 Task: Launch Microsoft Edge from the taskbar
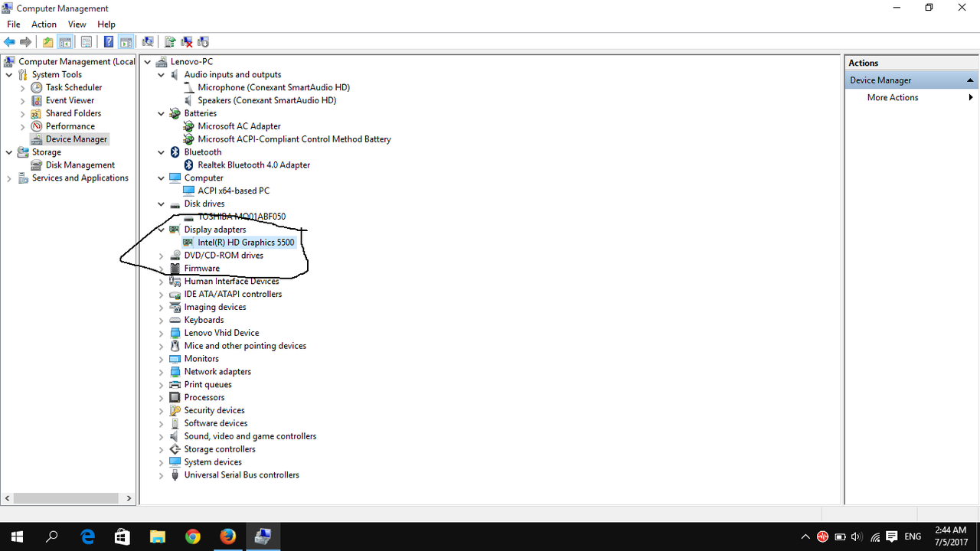pos(87,537)
